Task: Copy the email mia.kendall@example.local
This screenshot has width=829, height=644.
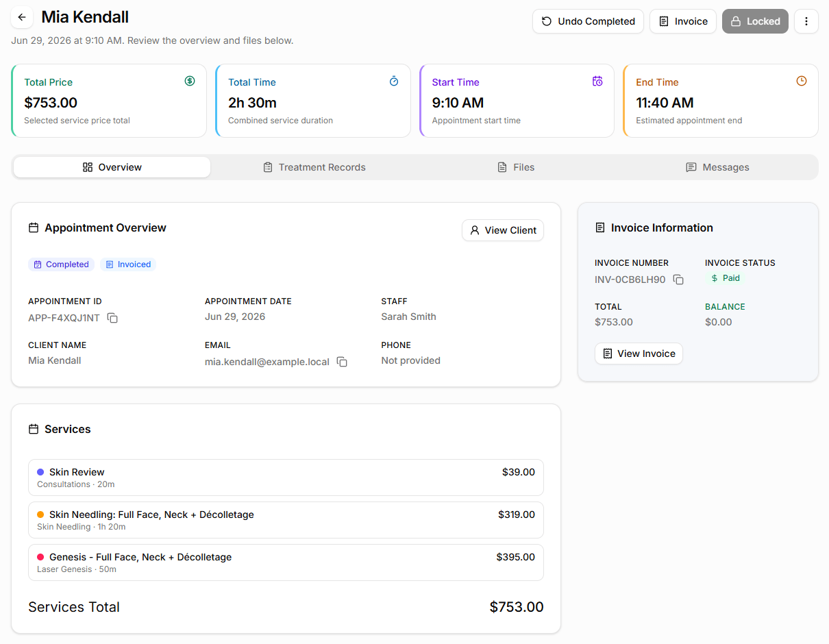Action: [342, 362]
